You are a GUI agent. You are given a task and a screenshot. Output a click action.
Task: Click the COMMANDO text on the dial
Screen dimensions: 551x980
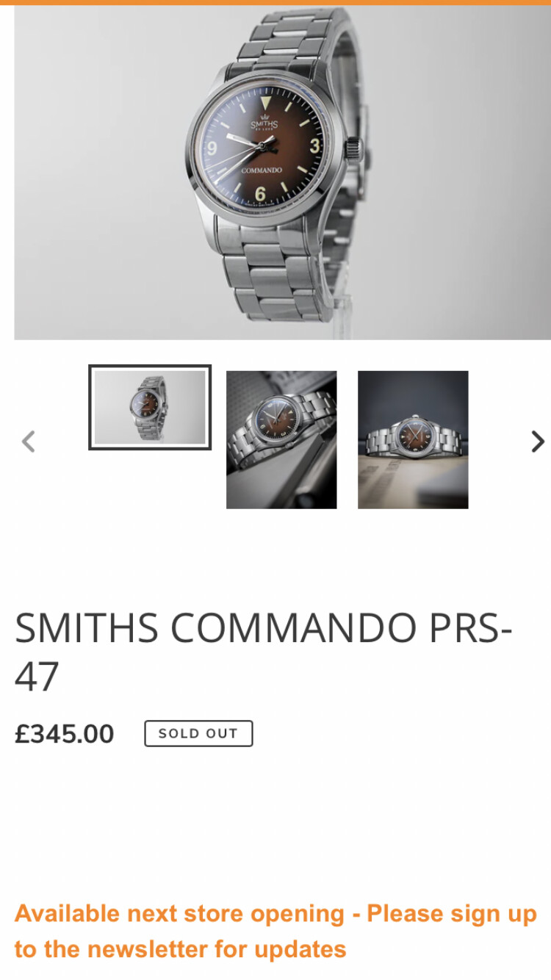pos(262,170)
